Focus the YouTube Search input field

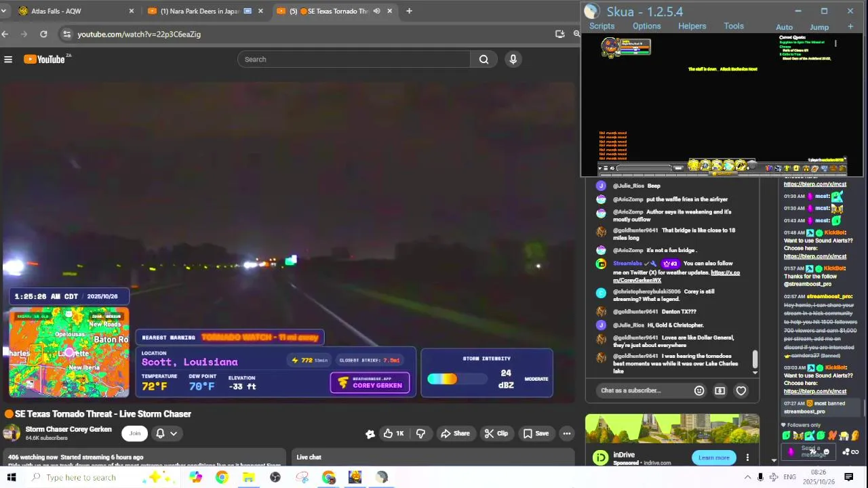coord(354,60)
